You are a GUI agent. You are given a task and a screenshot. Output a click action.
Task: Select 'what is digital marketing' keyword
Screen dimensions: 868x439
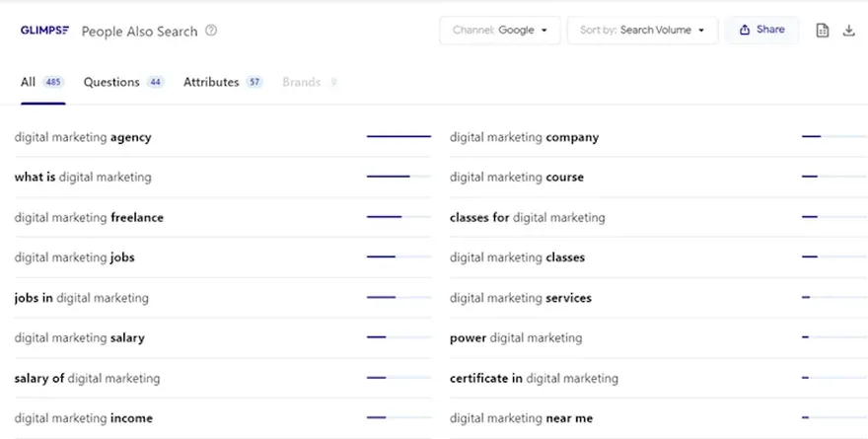(x=83, y=178)
